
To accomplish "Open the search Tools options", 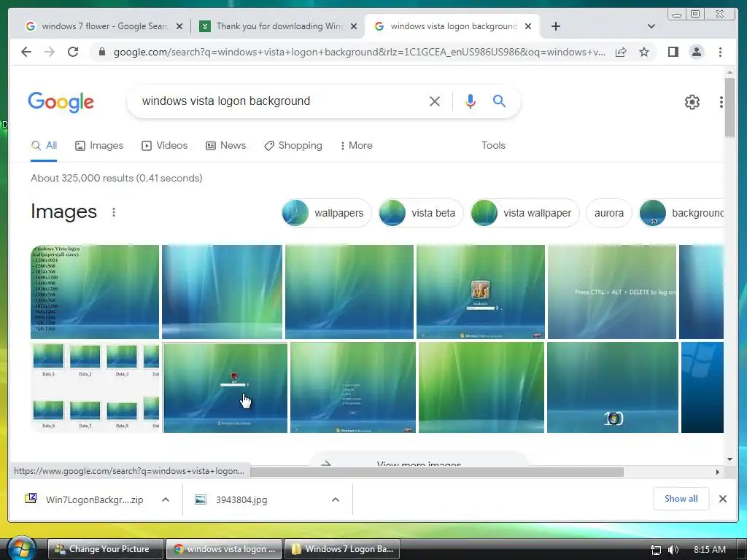I will (x=493, y=146).
